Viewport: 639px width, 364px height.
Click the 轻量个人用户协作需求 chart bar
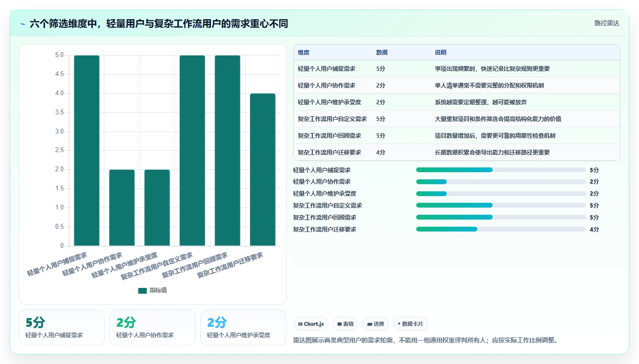122,208
